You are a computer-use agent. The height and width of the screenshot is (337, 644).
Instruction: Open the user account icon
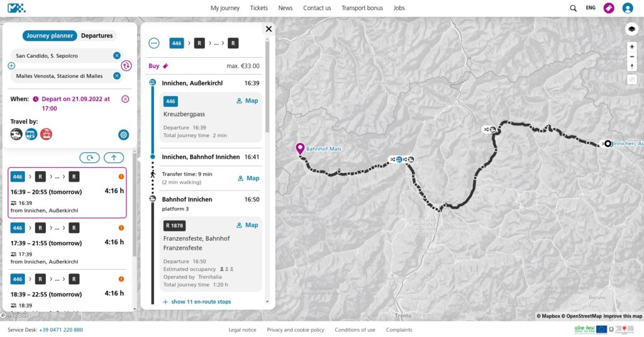coord(628,8)
